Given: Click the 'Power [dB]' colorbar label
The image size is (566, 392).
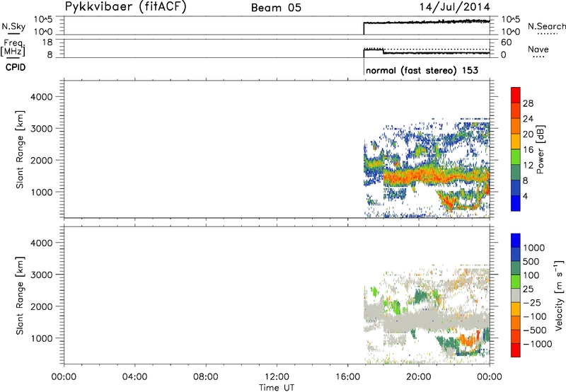Looking at the screenshot, I should pos(540,149).
